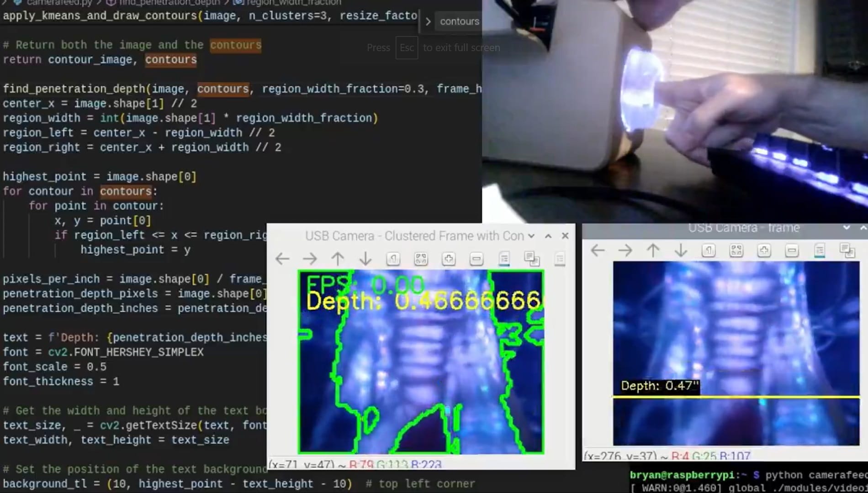
Task: Fit image to window in the frame viewer
Action: click(736, 251)
